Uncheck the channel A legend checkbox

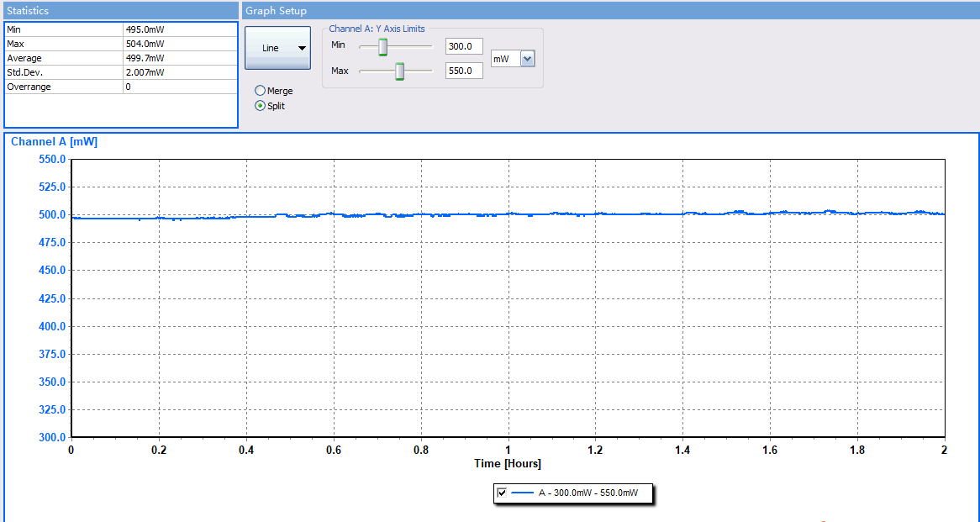coord(502,493)
